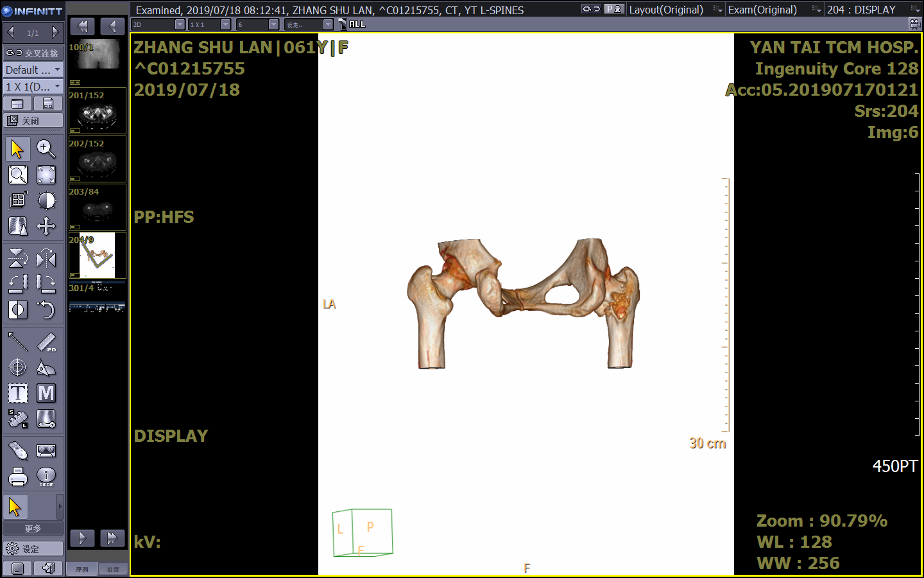
Task: Click the pan/move arrows tool
Action: pos(46,226)
